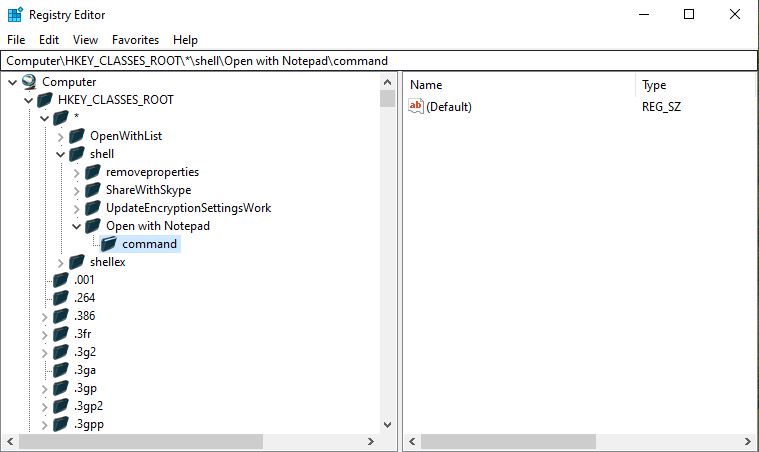This screenshot has height=452, width=759.
Task: Click the folder icon next to OpenWithList
Action: point(77,136)
